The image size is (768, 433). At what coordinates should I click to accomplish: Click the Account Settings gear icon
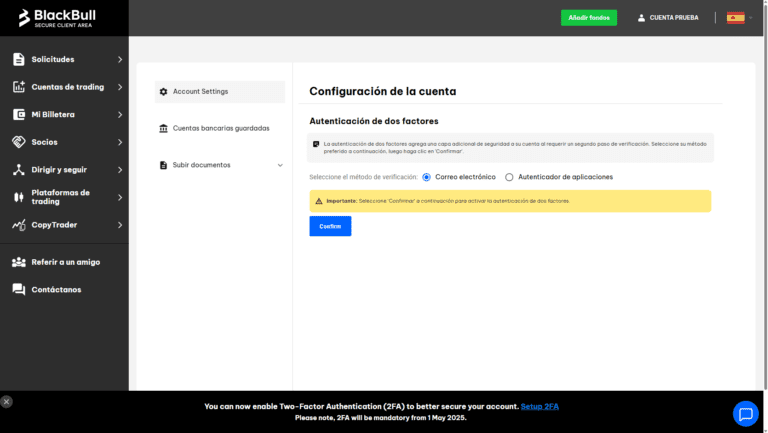(164, 92)
